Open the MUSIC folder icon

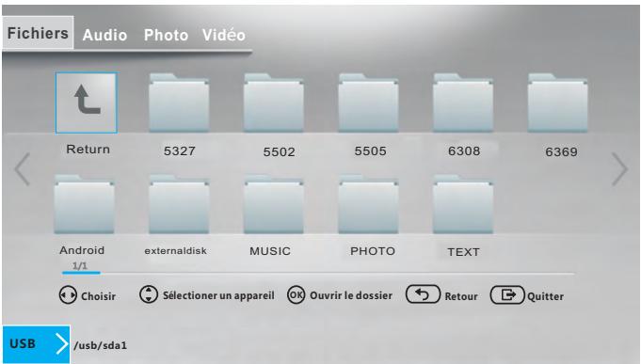click(274, 204)
